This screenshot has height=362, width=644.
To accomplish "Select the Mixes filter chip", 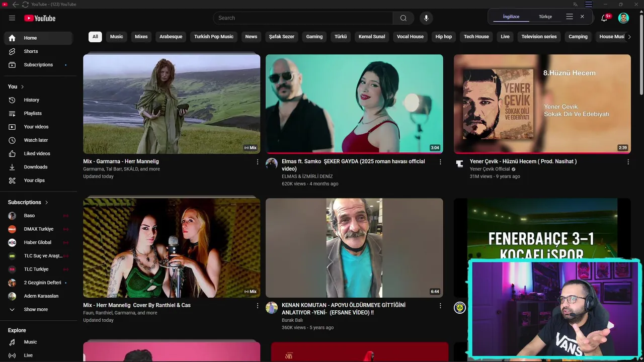I will pos(141,37).
